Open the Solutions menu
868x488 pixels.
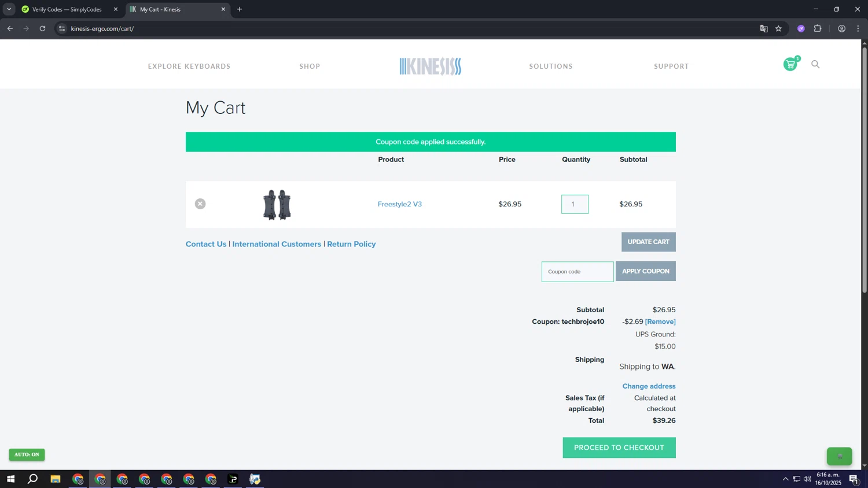click(x=551, y=66)
